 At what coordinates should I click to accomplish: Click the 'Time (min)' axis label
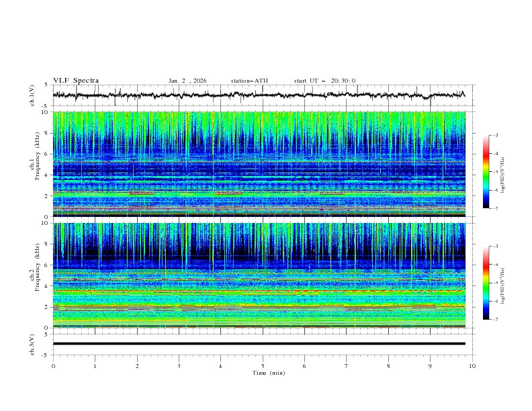[269, 373]
